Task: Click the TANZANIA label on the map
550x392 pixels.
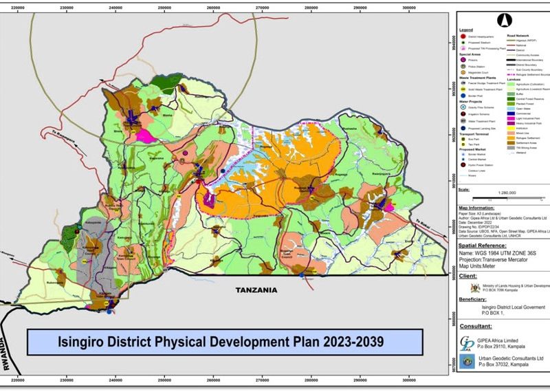Action: click(x=258, y=289)
